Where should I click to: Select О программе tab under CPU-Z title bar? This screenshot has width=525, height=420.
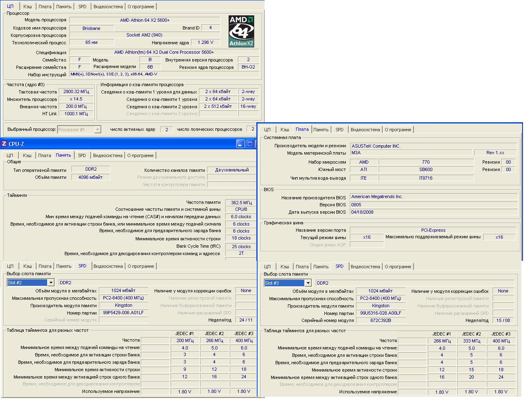[140, 155]
